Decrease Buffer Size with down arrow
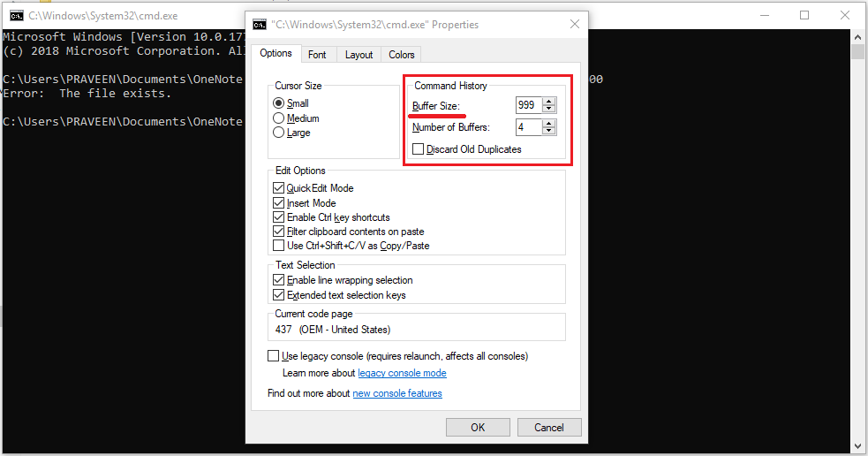Viewport: 868px width, 456px height. pyautogui.click(x=548, y=109)
